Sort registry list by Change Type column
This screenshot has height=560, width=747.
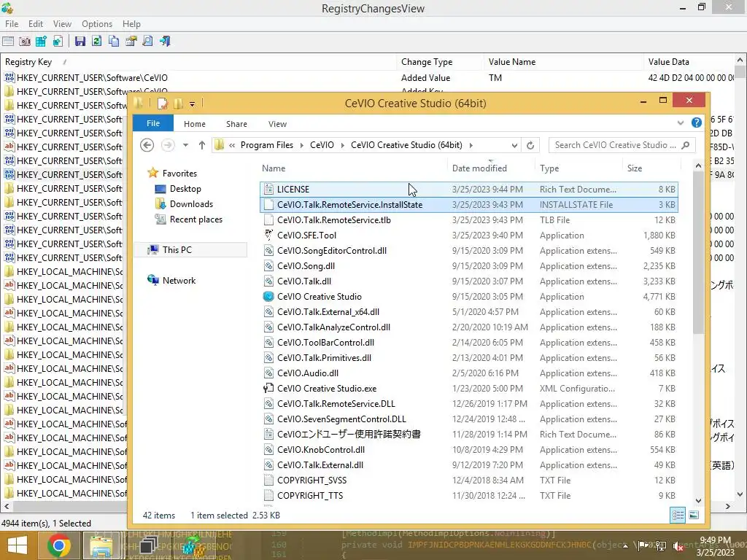click(440, 62)
